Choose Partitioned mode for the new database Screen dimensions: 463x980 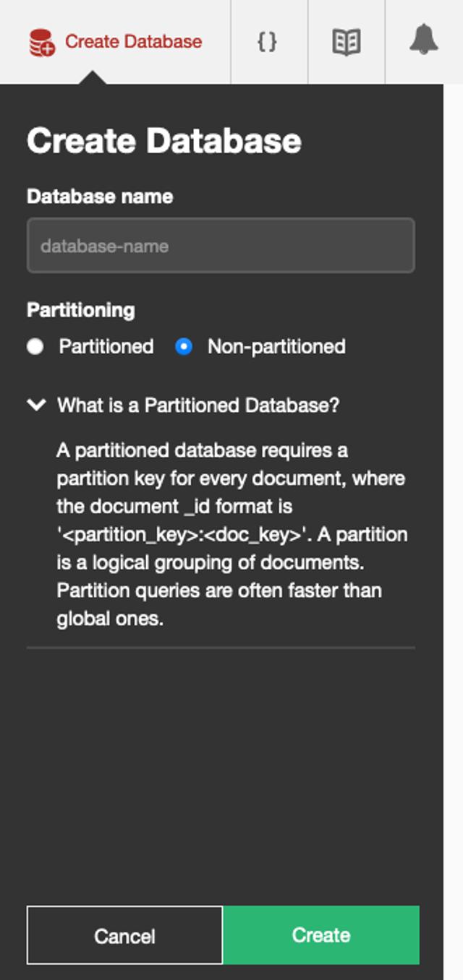pyautogui.click(x=36, y=346)
